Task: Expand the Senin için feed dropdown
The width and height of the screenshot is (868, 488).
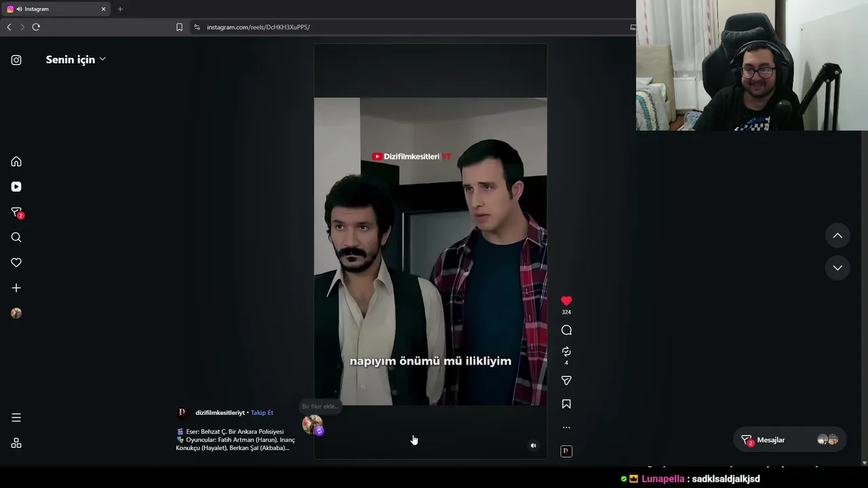Action: pyautogui.click(x=75, y=60)
